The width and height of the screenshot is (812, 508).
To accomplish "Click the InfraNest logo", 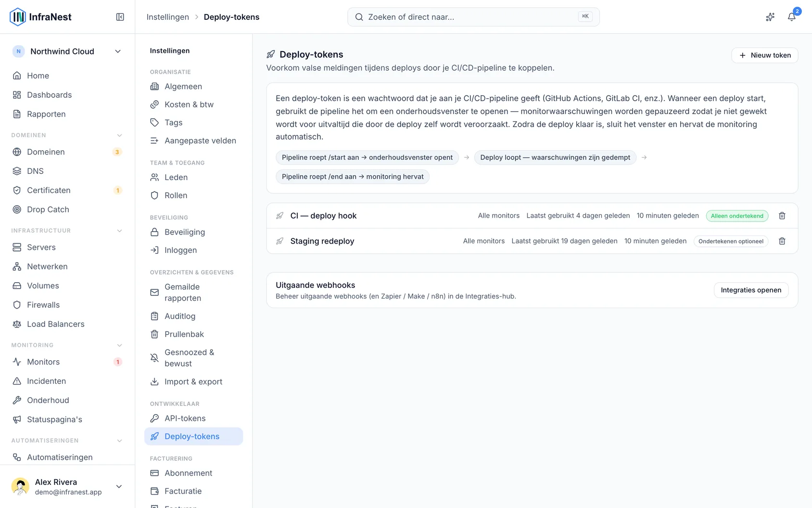I will pos(41,17).
